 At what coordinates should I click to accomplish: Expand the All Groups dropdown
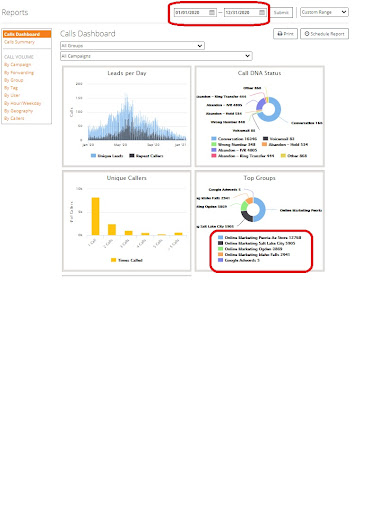click(132, 46)
